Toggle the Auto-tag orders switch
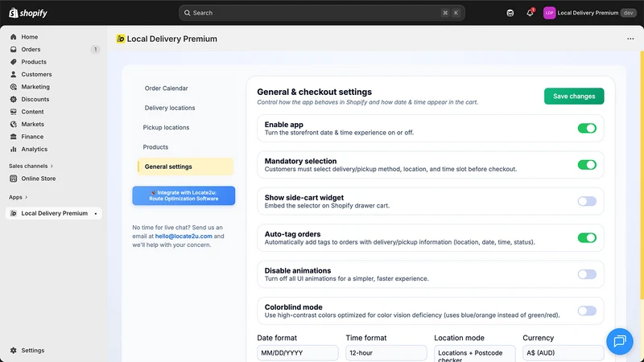644x362 pixels. 587,238
